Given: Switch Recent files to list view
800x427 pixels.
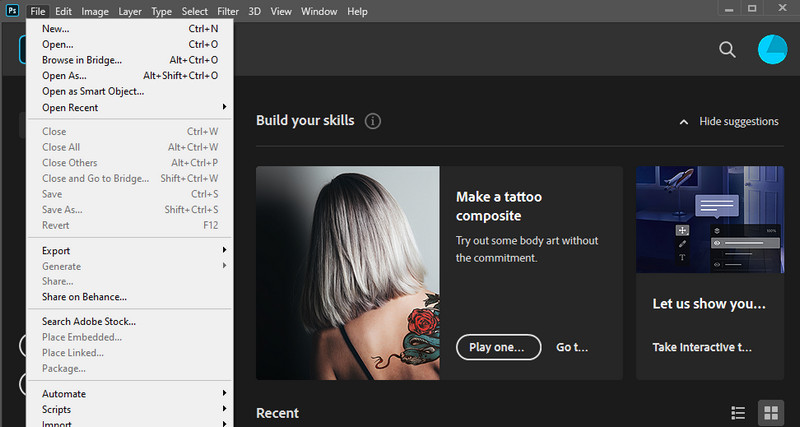Looking at the screenshot, I should point(739,412).
